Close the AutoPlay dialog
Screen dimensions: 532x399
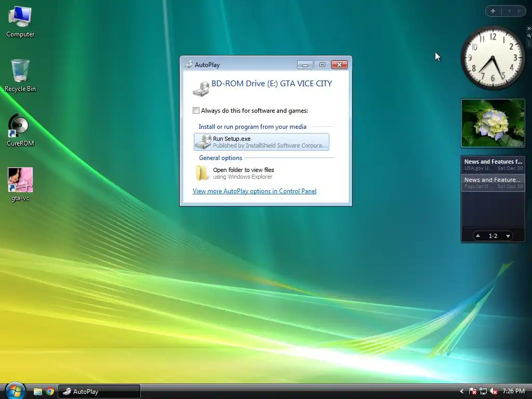pyautogui.click(x=339, y=65)
